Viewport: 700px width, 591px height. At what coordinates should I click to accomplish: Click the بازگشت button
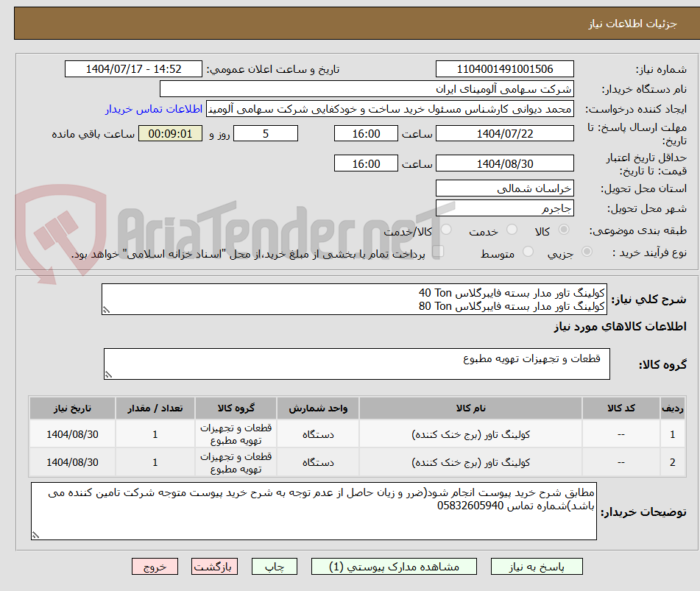[x=214, y=566]
